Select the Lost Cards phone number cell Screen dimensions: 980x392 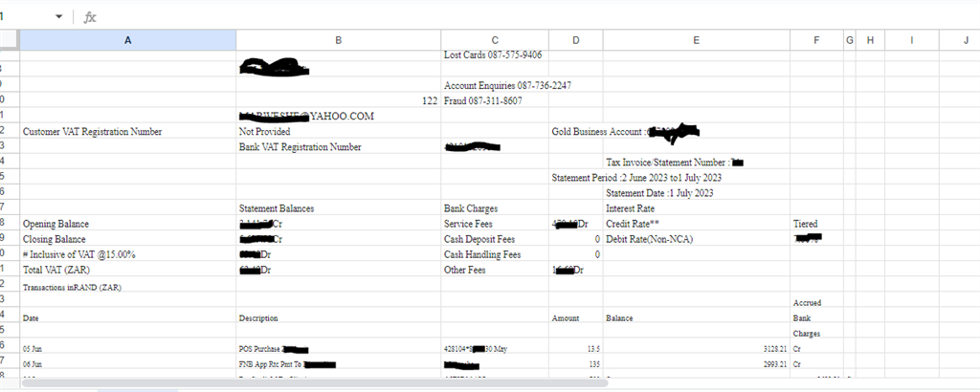pos(493,55)
